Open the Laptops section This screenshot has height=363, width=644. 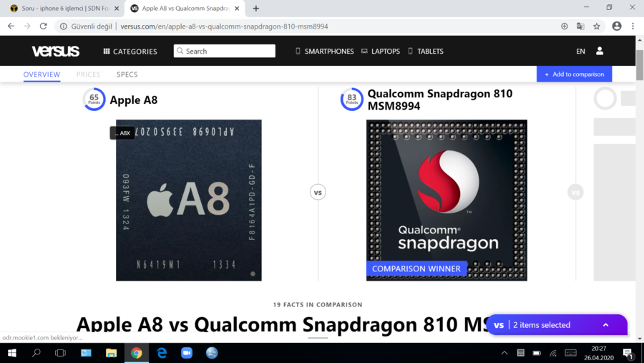(381, 52)
